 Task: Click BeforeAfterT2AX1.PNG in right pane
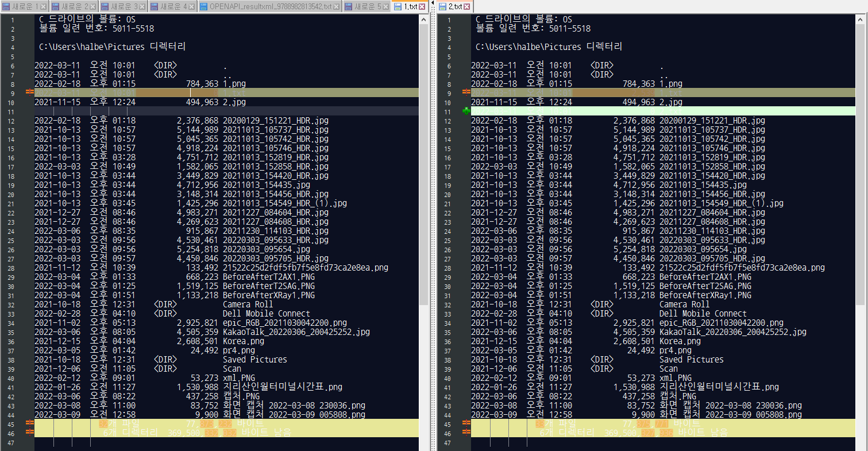point(705,277)
